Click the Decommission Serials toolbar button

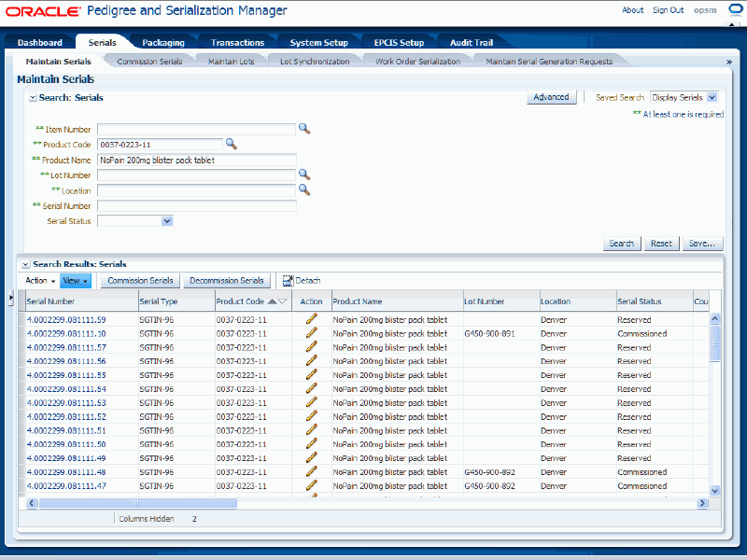click(227, 281)
